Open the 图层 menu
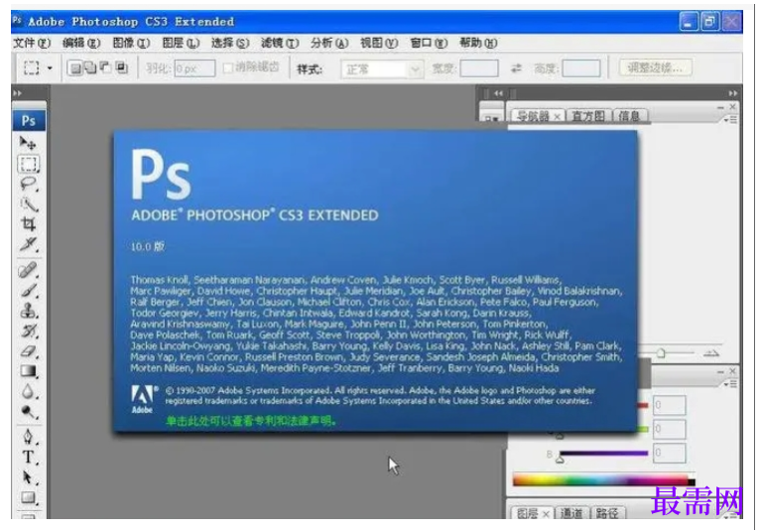762x532 pixels. 181,43
